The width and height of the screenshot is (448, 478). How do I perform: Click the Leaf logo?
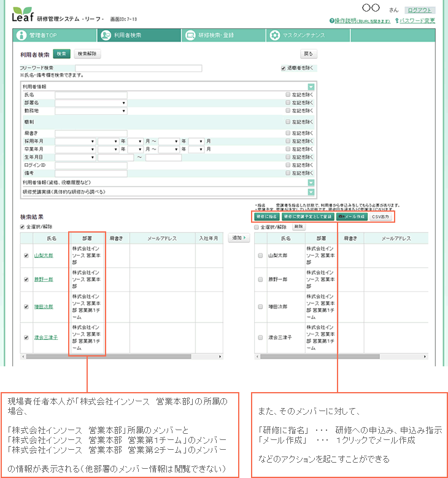coord(23,14)
